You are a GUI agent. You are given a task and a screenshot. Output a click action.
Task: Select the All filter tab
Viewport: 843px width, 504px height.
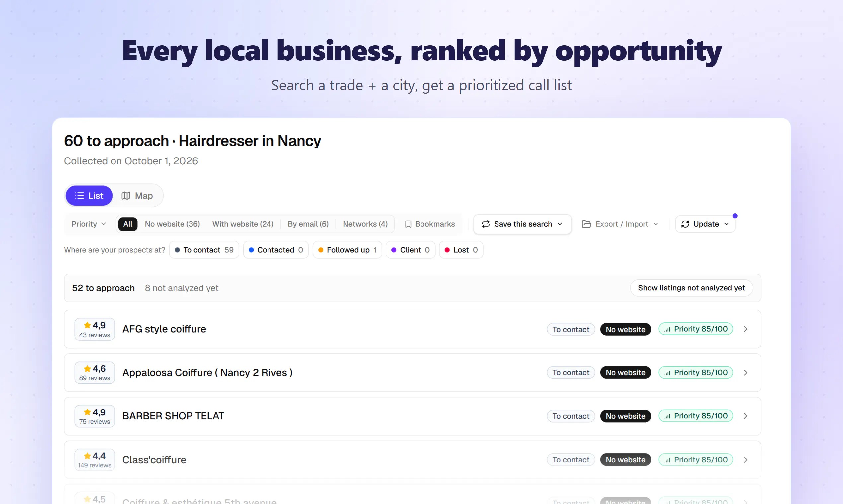pyautogui.click(x=128, y=224)
